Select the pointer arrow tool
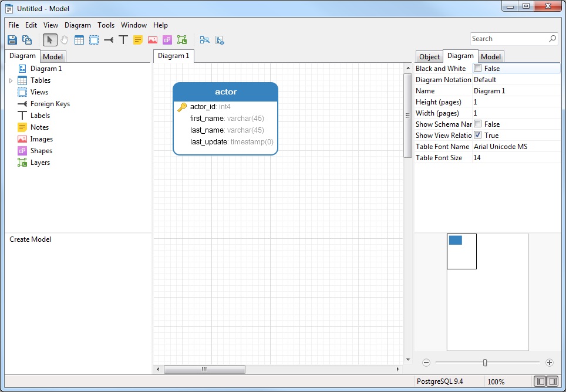The height and width of the screenshot is (392, 566). point(50,40)
